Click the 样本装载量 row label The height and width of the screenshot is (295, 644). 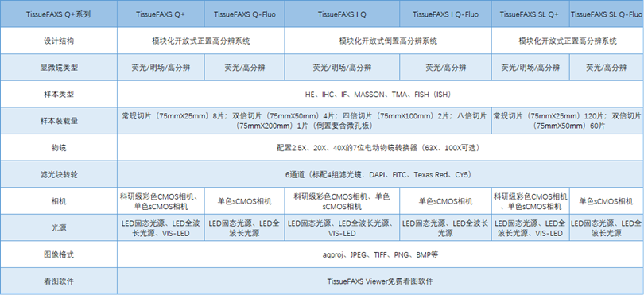59,121
